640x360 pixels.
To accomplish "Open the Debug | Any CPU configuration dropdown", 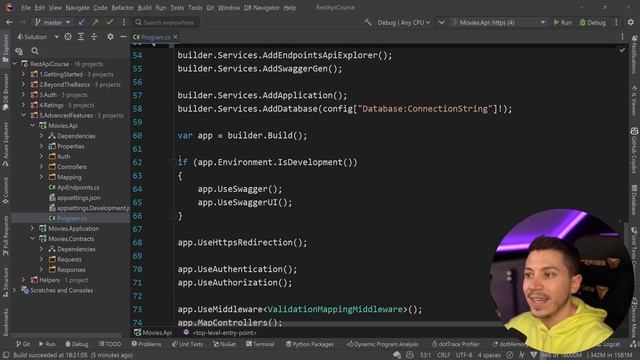I will tap(403, 22).
